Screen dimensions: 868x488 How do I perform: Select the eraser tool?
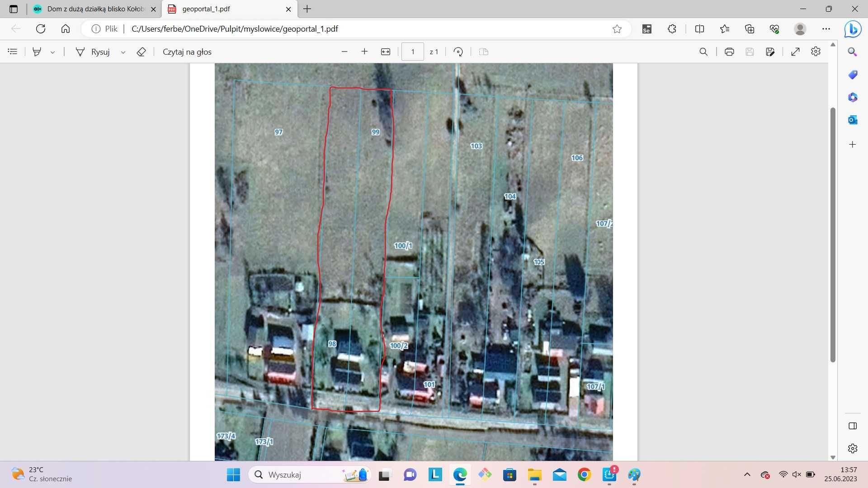(141, 52)
